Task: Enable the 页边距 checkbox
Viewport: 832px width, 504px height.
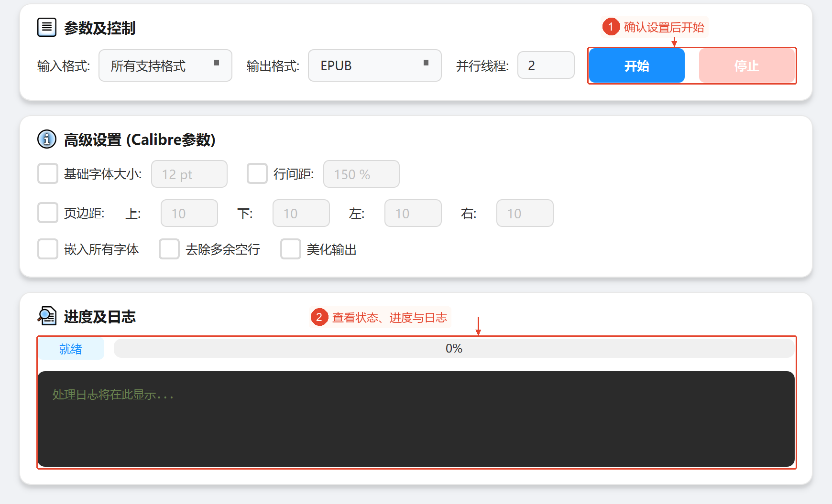Action: coord(48,213)
